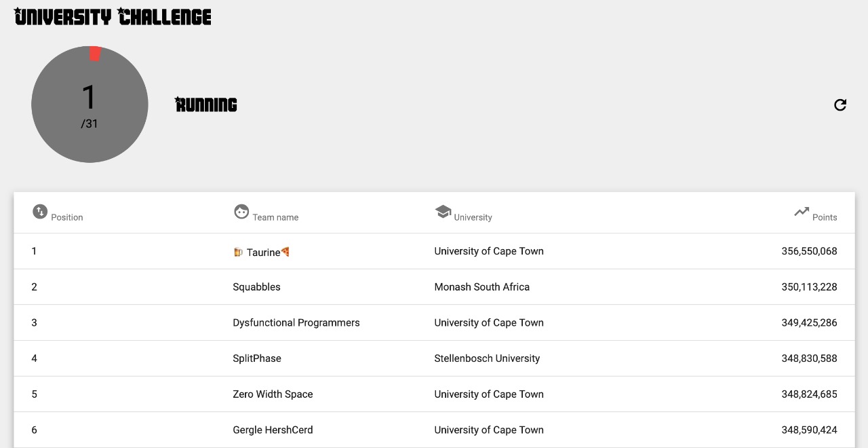
Task: Click the Points column header text
Action: pyautogui.click(x=825, y=217)
